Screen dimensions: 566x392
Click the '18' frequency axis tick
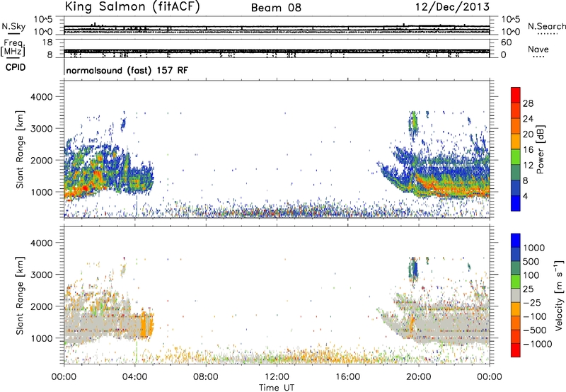pyautogui.click(x=47, y=42)
